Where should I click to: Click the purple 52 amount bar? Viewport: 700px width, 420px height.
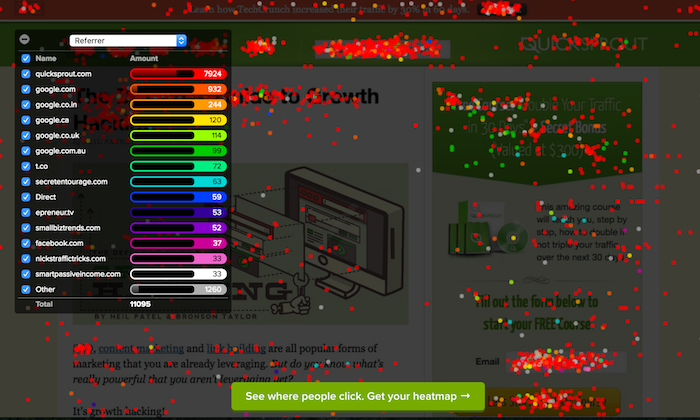click(178, 228)
